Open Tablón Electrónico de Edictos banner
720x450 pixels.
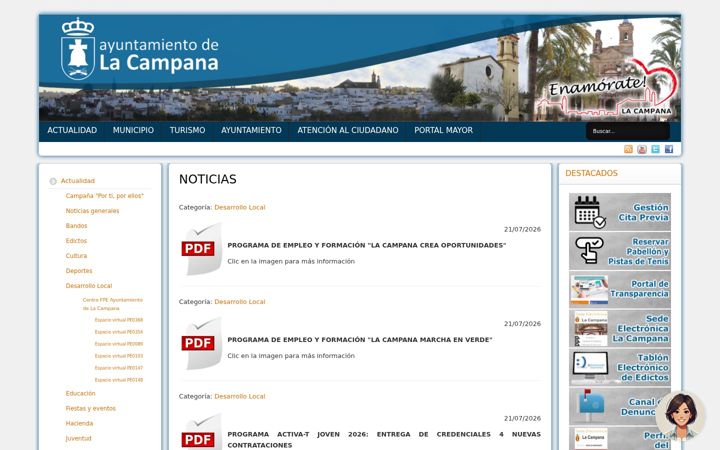pos(620,367)
